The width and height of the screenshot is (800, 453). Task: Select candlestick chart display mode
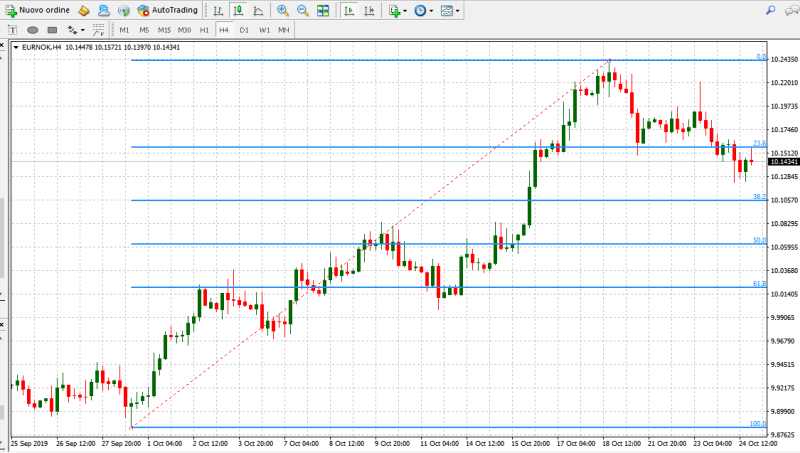(x=239, y=10)
